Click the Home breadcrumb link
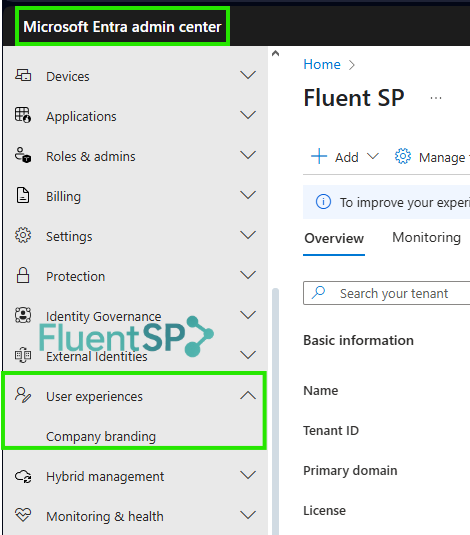Screen dimensions: 470x535 (x=322, y=64)
